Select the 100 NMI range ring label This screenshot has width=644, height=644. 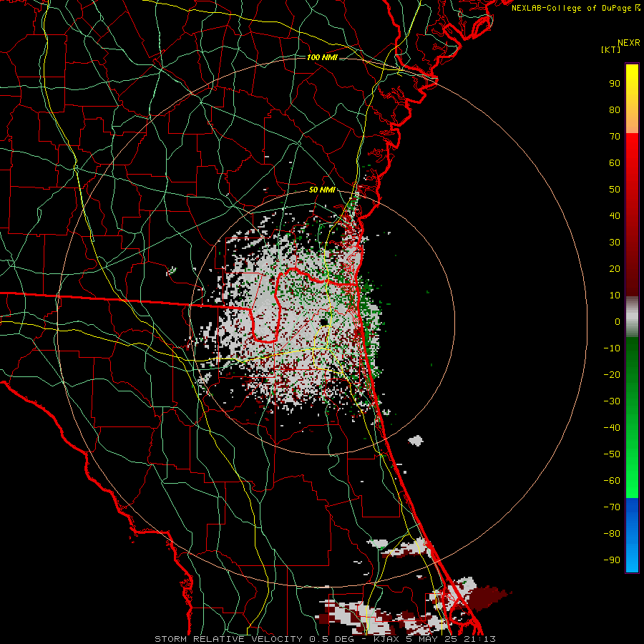322,57
